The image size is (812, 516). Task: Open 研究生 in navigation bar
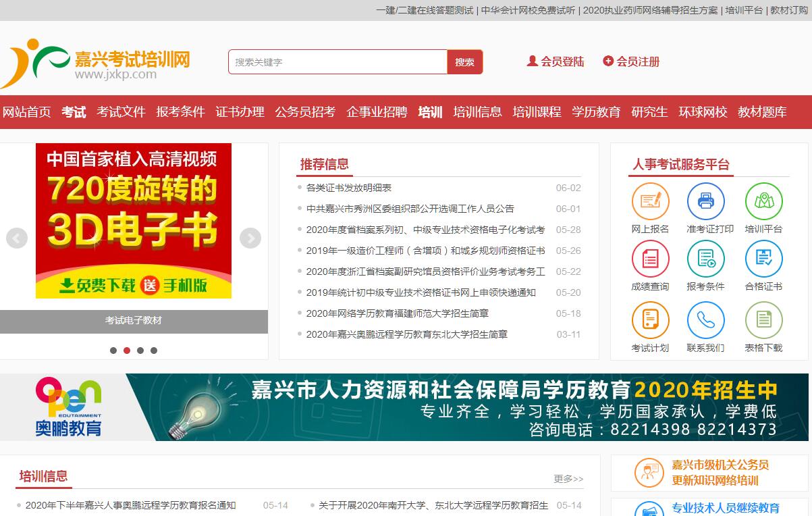coord(649,112)
